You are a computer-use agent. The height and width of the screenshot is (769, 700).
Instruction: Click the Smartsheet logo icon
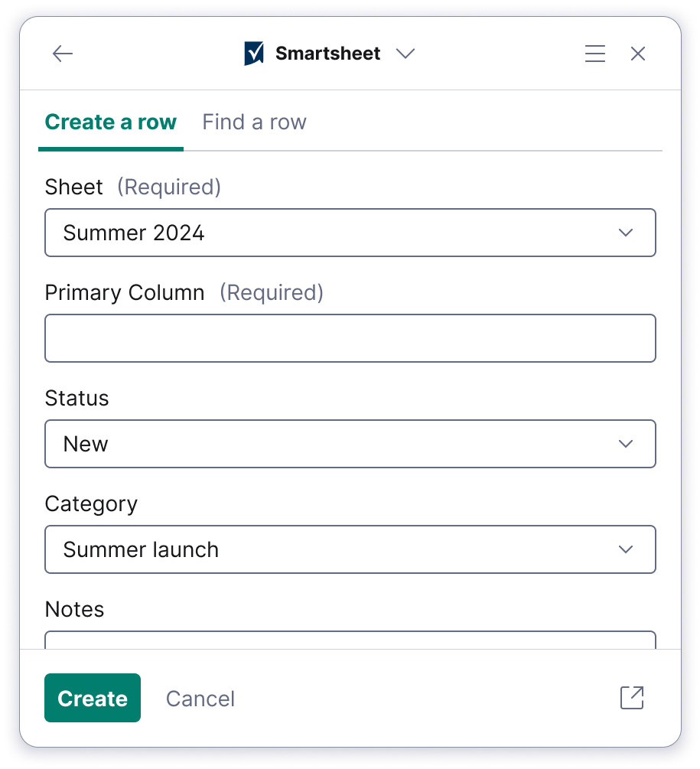[254, 54]
